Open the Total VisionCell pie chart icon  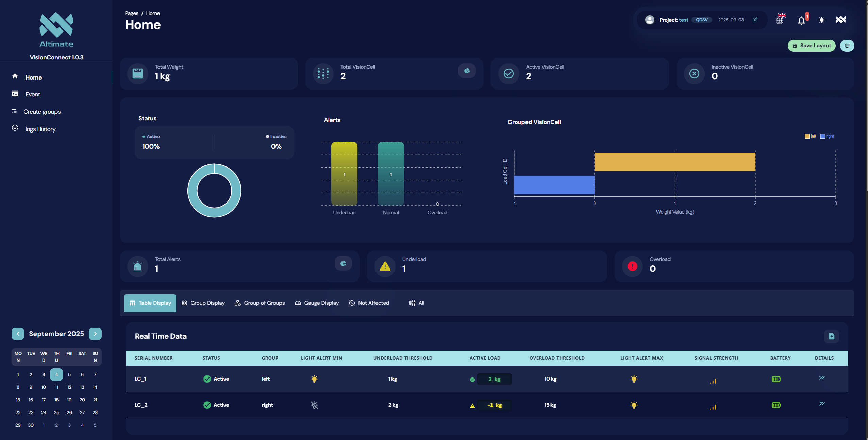pos(467,71)
